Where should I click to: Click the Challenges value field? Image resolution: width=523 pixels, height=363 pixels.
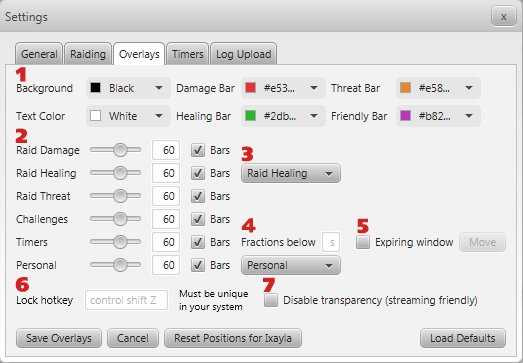(166, 219)
